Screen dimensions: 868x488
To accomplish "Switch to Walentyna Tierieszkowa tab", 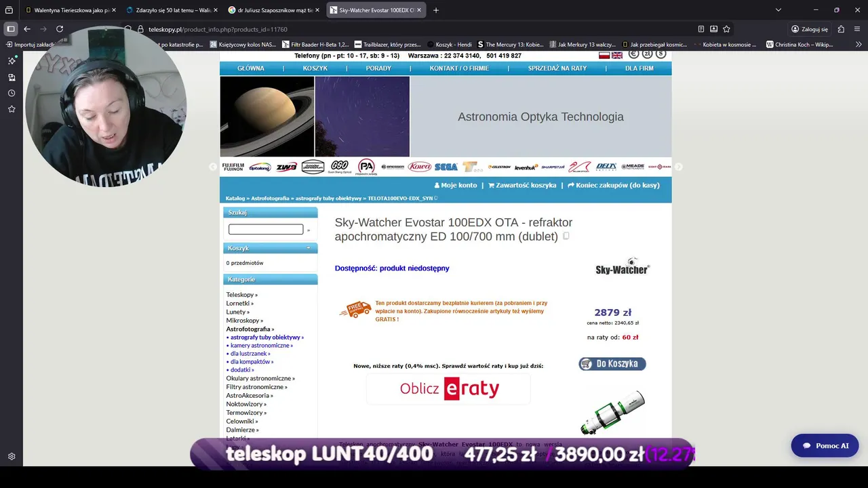I will 71,10.
